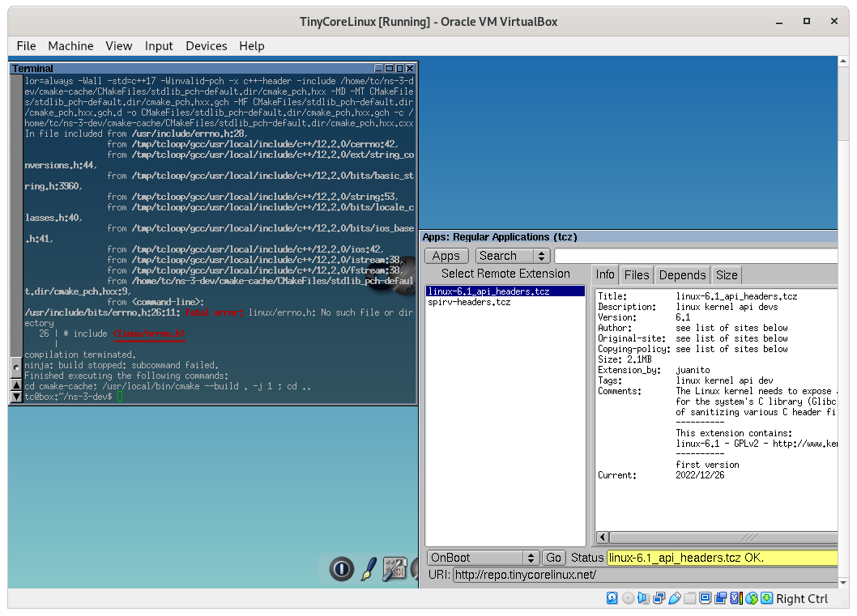Click the keyboard capture arrow icon
The width and height of the screenshot is (857, 616).
click(x=767, y=598)
